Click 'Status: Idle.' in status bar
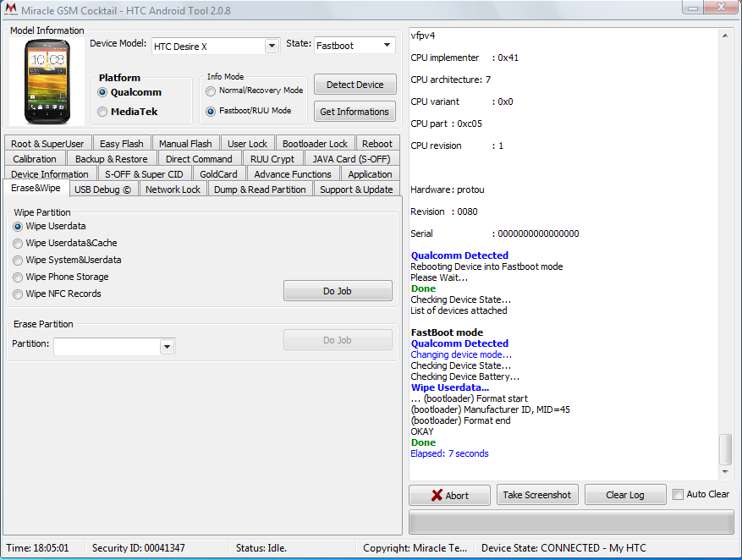Viewport: 742px width, 560px height. (x=261, y=547)
